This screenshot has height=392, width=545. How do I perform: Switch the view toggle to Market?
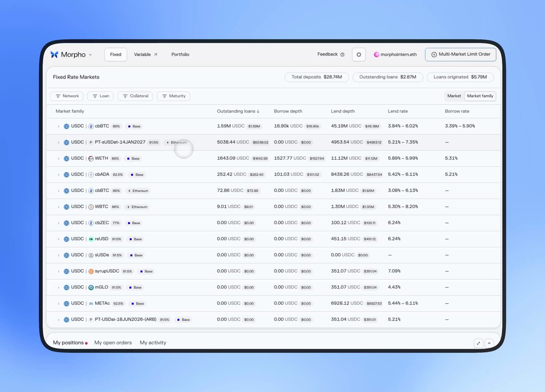coord(454,96)
